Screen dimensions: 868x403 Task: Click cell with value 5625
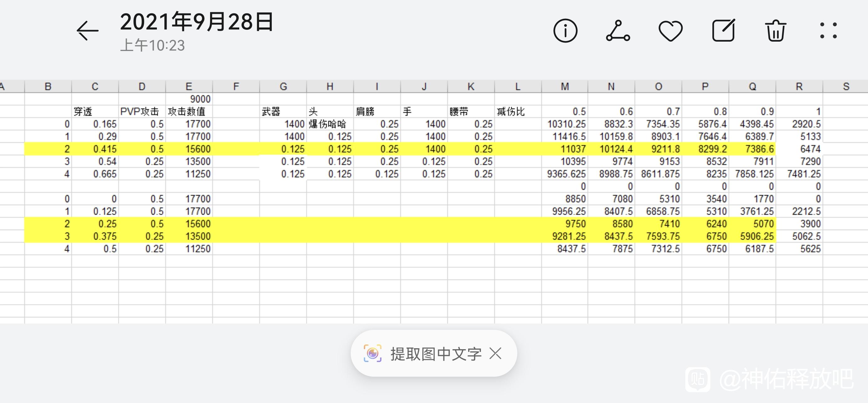tap(799, 248)
